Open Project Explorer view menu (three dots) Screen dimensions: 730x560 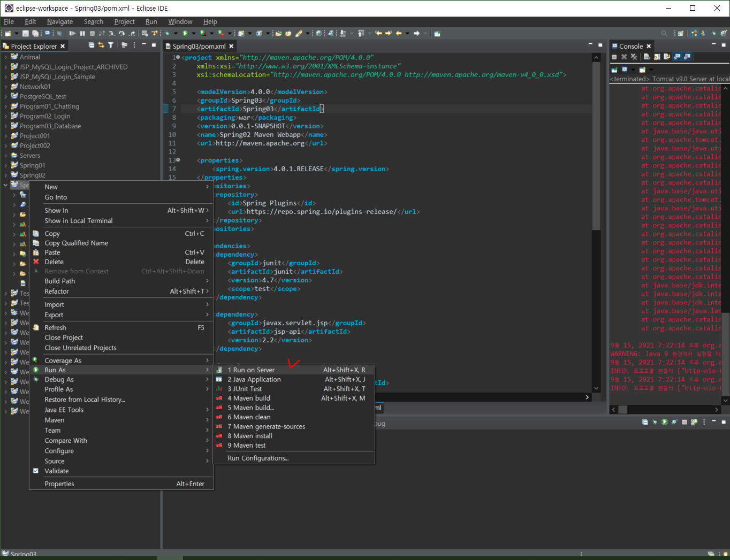point(134,45)
